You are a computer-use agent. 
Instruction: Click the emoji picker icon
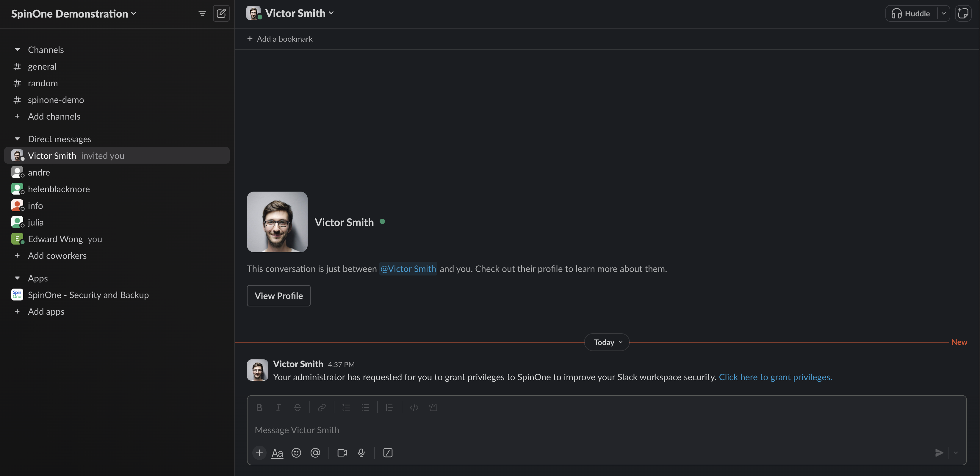(296, 453)
